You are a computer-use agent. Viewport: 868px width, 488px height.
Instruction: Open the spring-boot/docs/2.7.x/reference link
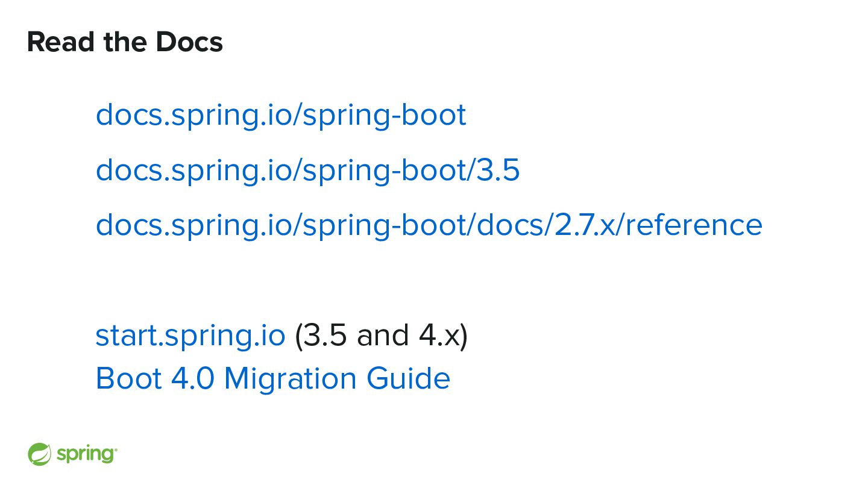[429, 225]
